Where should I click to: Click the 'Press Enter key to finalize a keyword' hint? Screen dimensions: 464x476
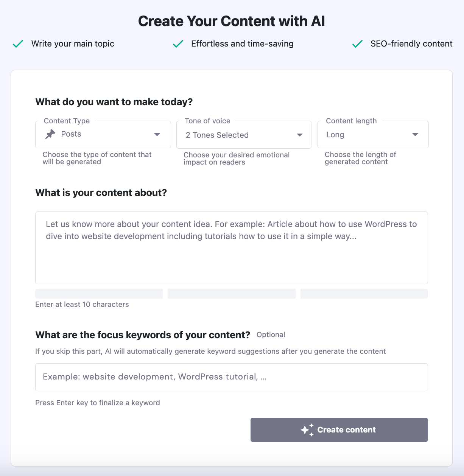[x=97, y=403]
